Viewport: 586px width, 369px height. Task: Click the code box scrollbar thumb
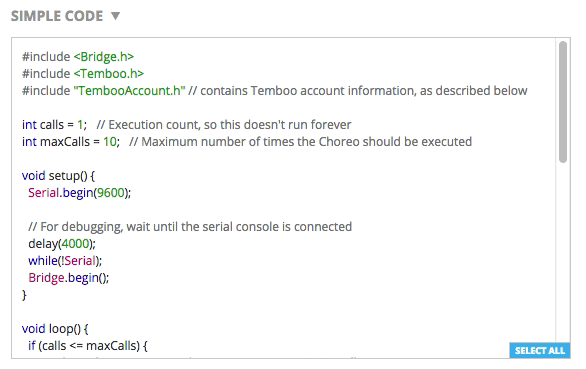point(563,102)
